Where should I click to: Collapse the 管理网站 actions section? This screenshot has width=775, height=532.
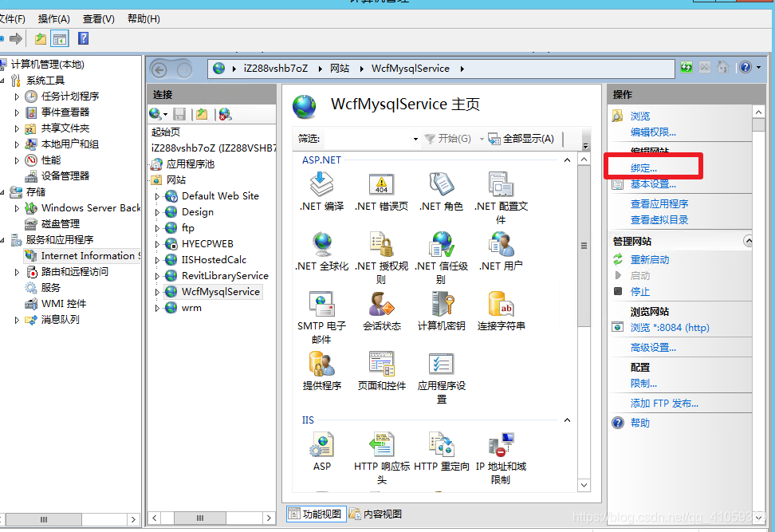(x=749, y=242)
